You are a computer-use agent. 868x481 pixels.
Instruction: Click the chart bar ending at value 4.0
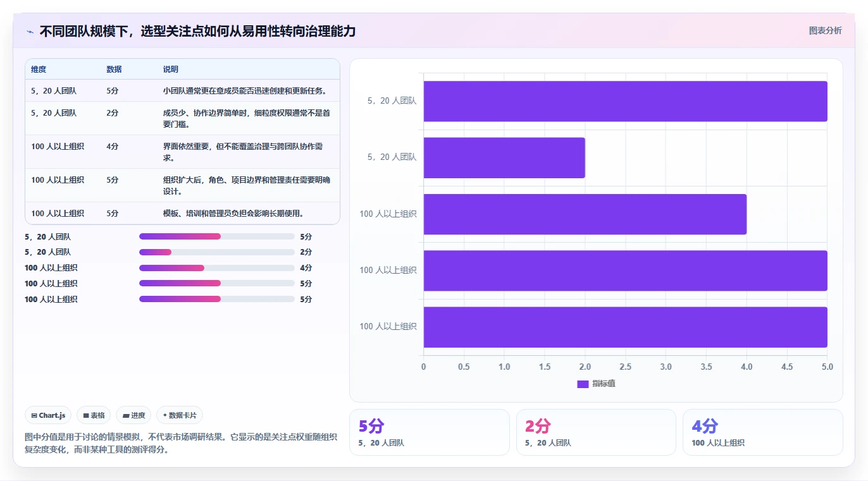tap(585, 214)
